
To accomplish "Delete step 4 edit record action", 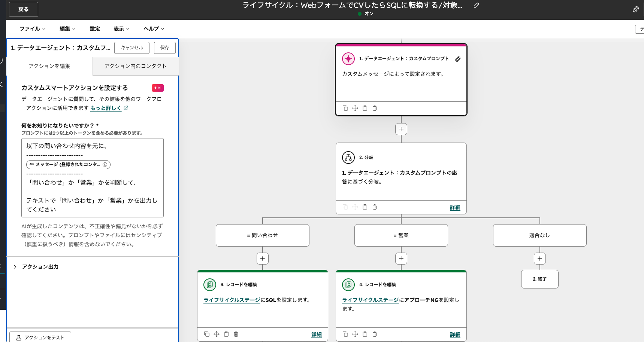I will click(375, 334).
